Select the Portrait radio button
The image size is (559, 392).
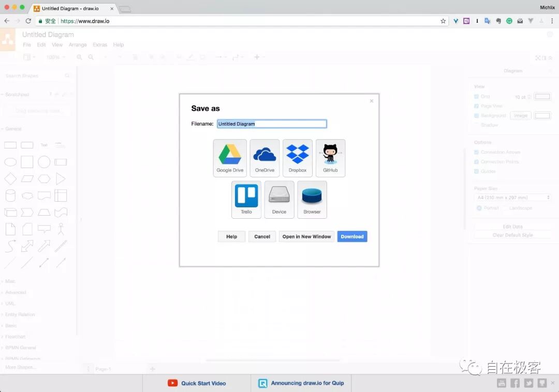coord(479,208)
